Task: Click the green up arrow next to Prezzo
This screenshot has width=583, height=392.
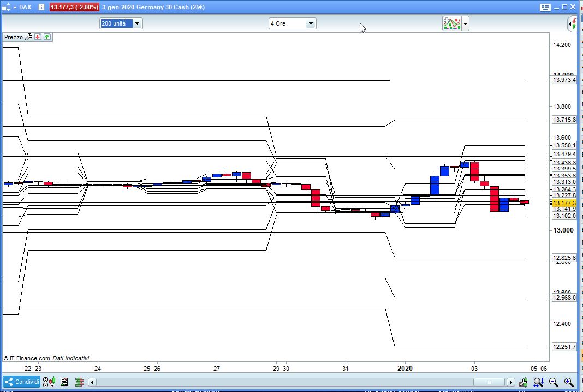Action: pyautogui.click(x=47, y=37)
